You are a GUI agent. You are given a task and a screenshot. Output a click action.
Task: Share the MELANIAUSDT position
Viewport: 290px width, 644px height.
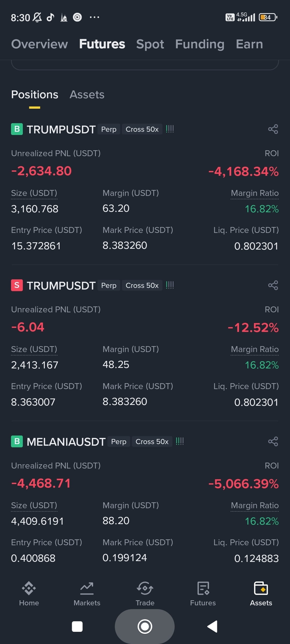(x=273, y=441)
